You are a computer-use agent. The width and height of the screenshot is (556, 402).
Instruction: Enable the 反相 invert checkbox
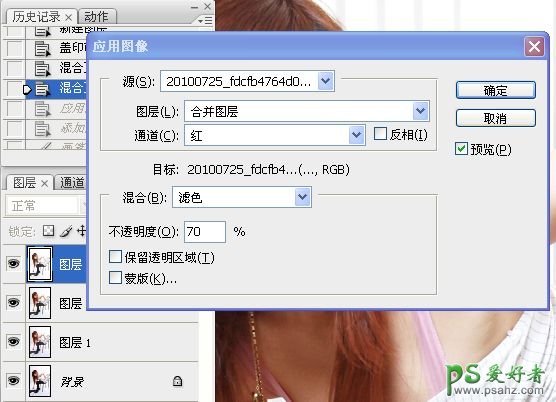pos(380,134)
